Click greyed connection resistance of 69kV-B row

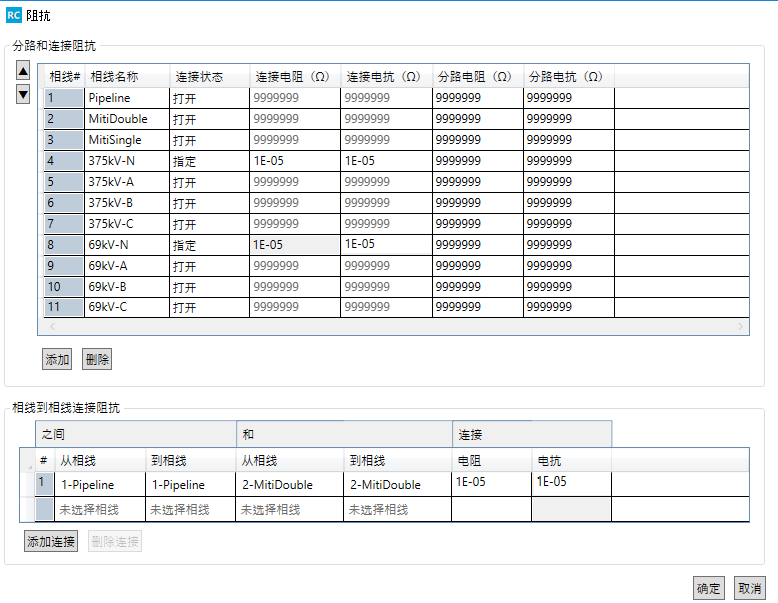tap(295, 287)
